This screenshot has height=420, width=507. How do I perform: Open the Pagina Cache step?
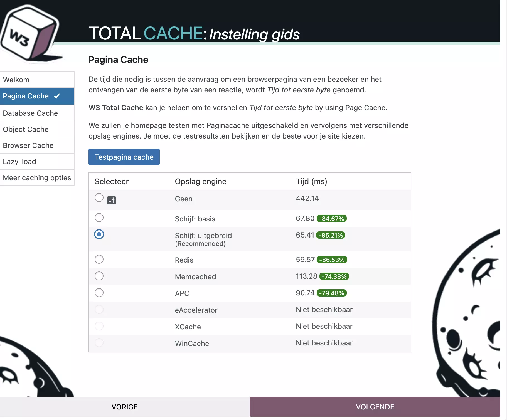coord(37,96)
